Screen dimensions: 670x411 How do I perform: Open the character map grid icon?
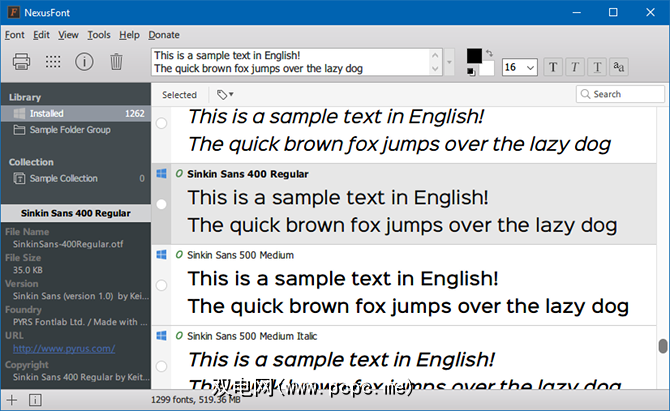53,61
